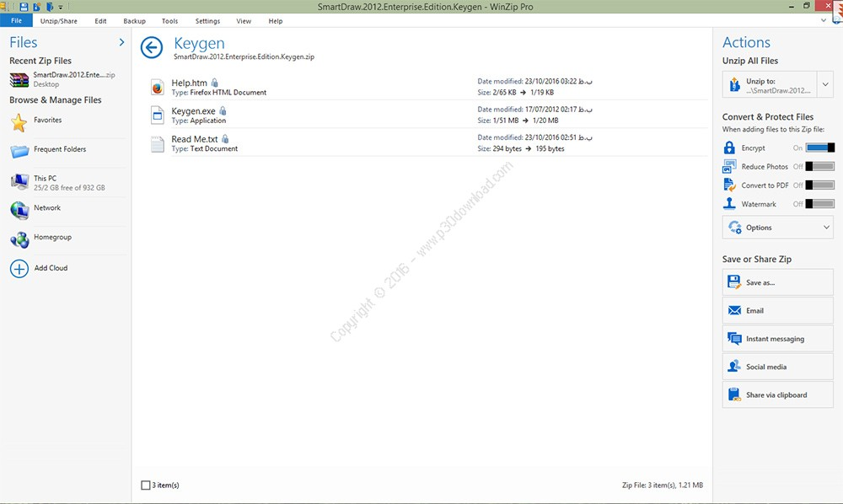Click the Exit door icon in the title bar
Viewport: 843px width, 504px height.
[50, 7]
